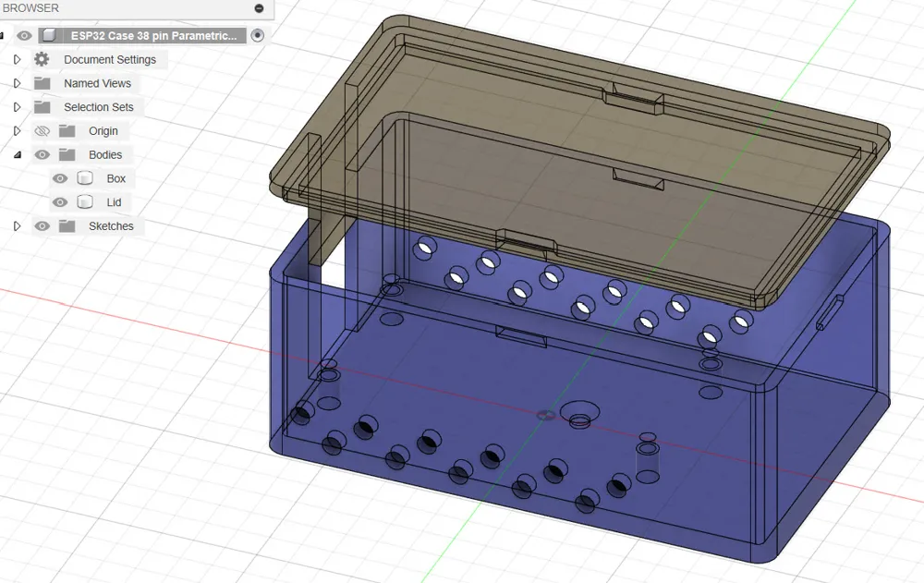Select Origin label in browser
This screenshot has height=583, width=924.
coord(103,131)
